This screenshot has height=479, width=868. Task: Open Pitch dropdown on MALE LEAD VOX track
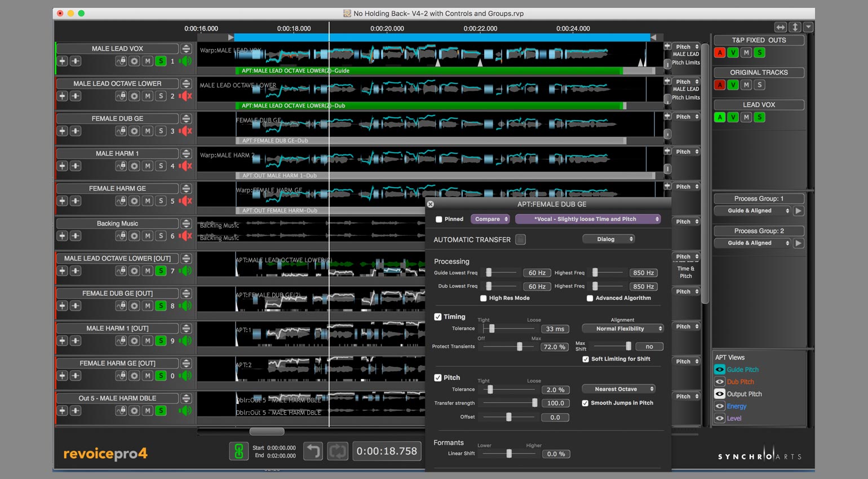coord(687,47)
